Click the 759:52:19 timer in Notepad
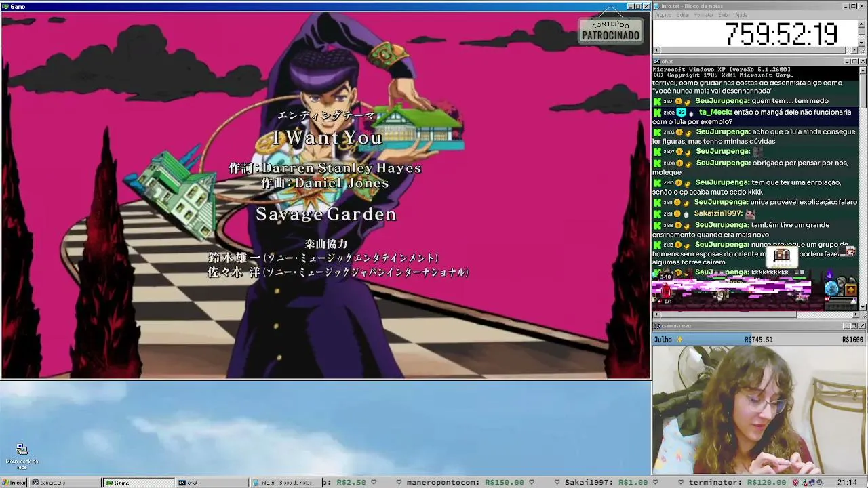This screenshot has width=868, height=488. pos(781,34)
